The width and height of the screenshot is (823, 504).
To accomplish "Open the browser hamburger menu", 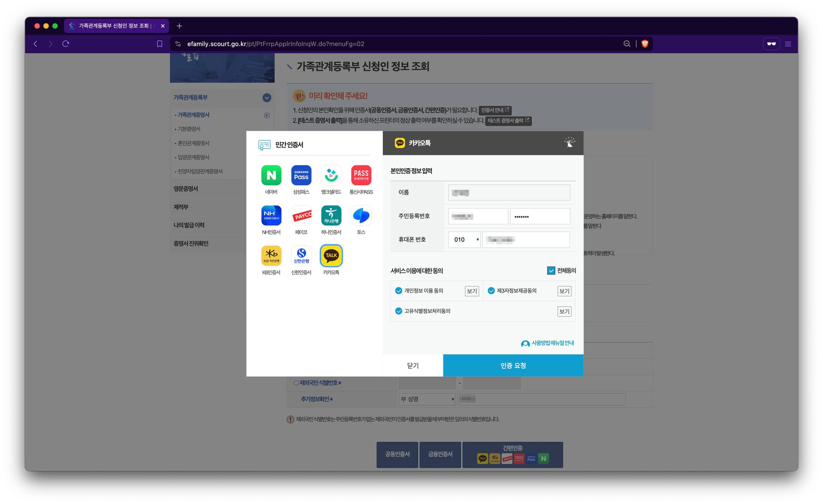I will tap(788, 44).
